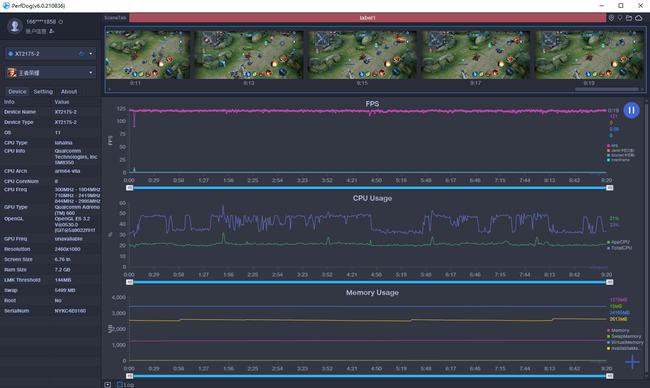
Task: Expand the bottom-left panel collapse arrow
Action: pyautogui.click(x=108, y=385)
